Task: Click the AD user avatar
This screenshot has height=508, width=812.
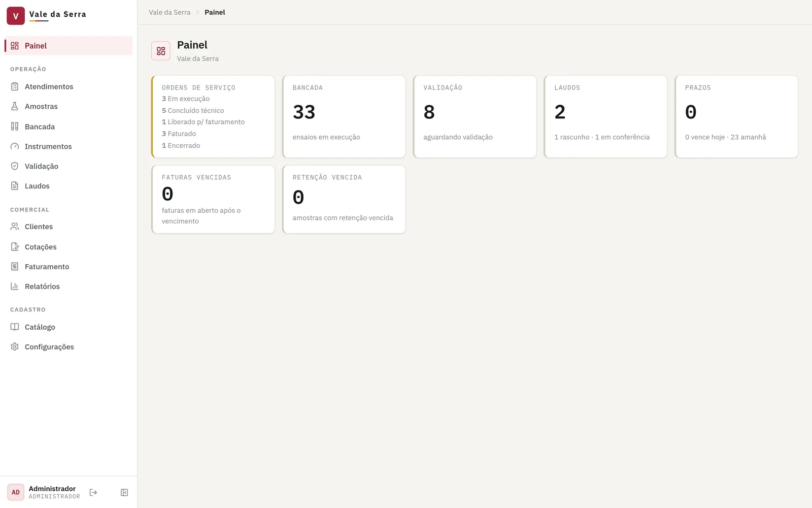Action: (16, 492)
